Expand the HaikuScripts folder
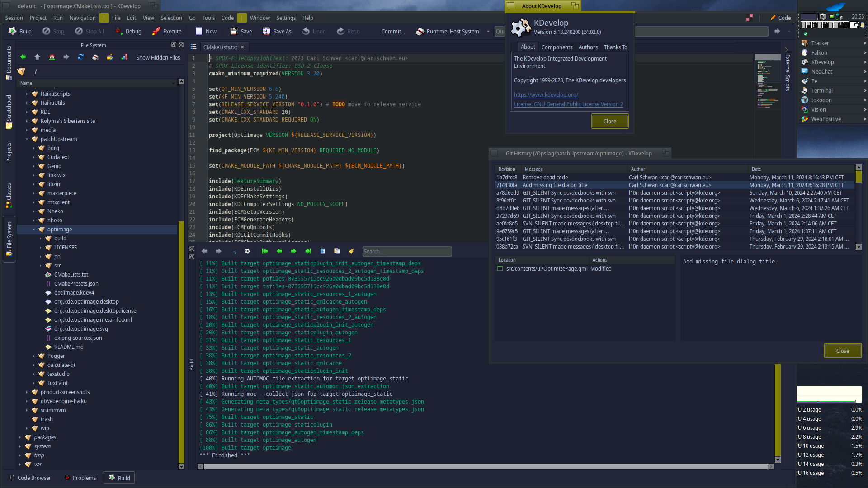Image resolution: width=868 pixels, height=488 pixels. click(x=27, y=94)
